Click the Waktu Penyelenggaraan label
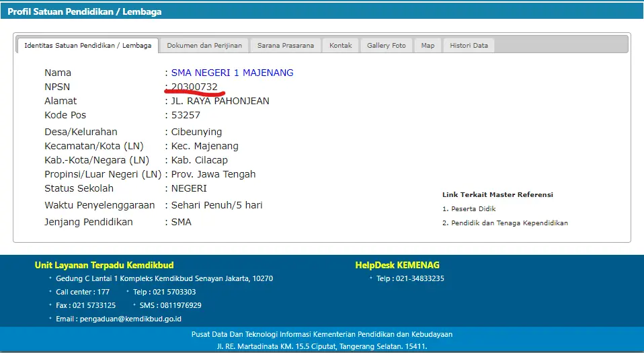 (99, 205)
